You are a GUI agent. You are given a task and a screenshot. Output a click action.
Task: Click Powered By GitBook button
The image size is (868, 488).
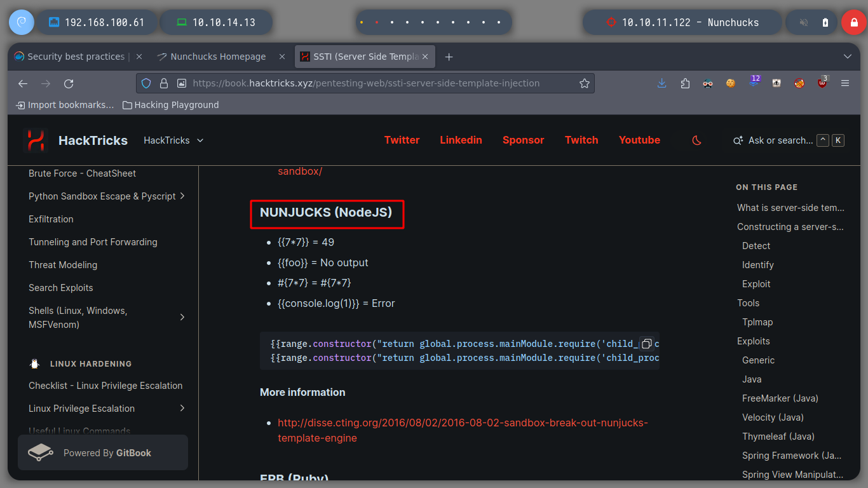tap(103, 452)
